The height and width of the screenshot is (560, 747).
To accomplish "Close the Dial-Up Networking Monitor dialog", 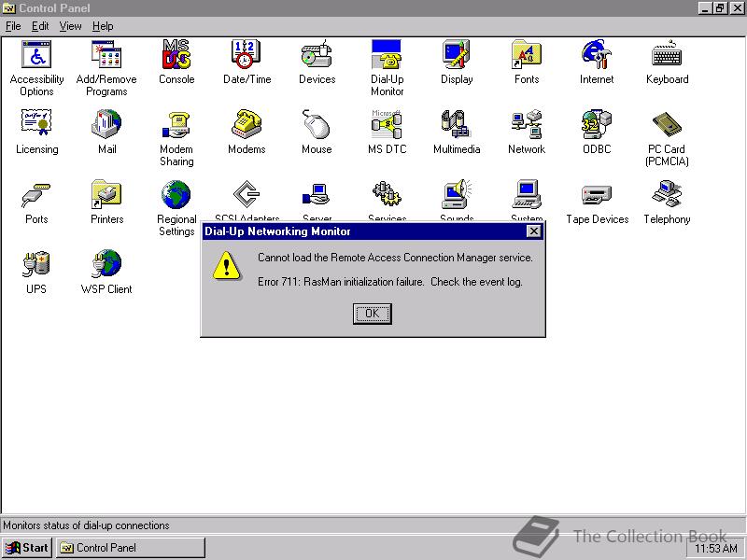I will (533, 231).
